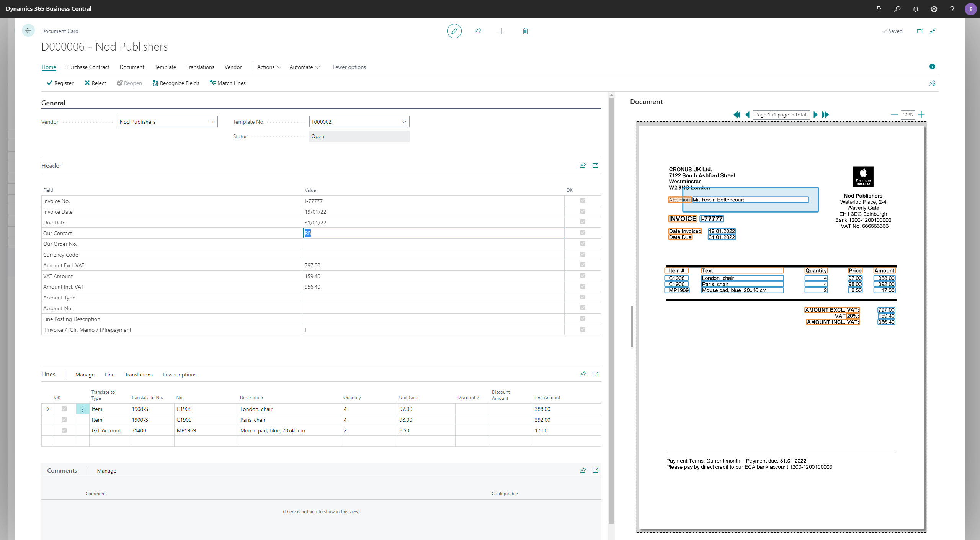The image size is (980, 540).
Task: Expand the Automate menu
Action: point(304,67)
